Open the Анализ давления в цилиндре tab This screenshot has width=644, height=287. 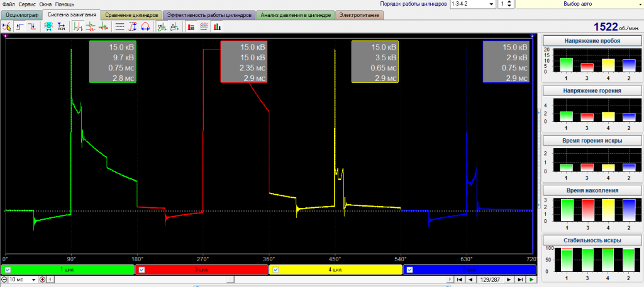[x=296, y=15]
